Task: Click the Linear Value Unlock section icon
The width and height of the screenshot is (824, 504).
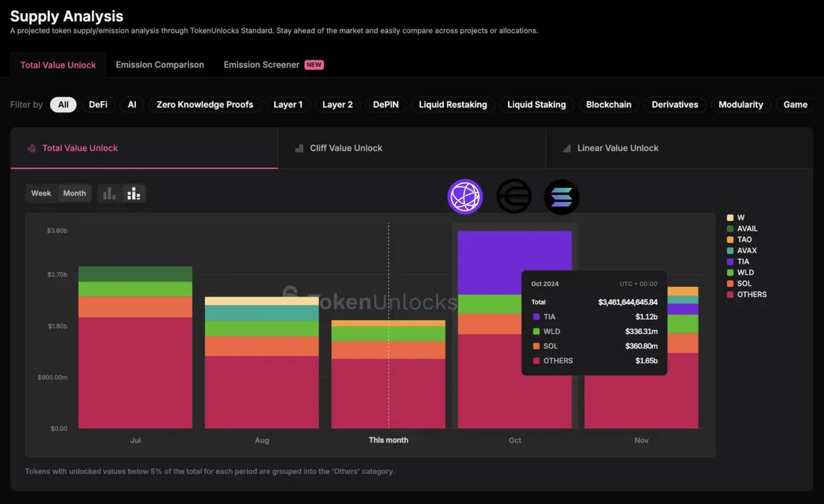Action: pos(566,148)
